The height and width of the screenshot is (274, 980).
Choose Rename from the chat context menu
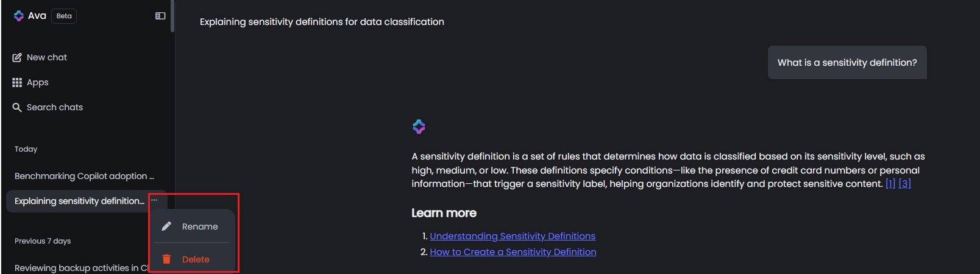[x=199, y=227]
